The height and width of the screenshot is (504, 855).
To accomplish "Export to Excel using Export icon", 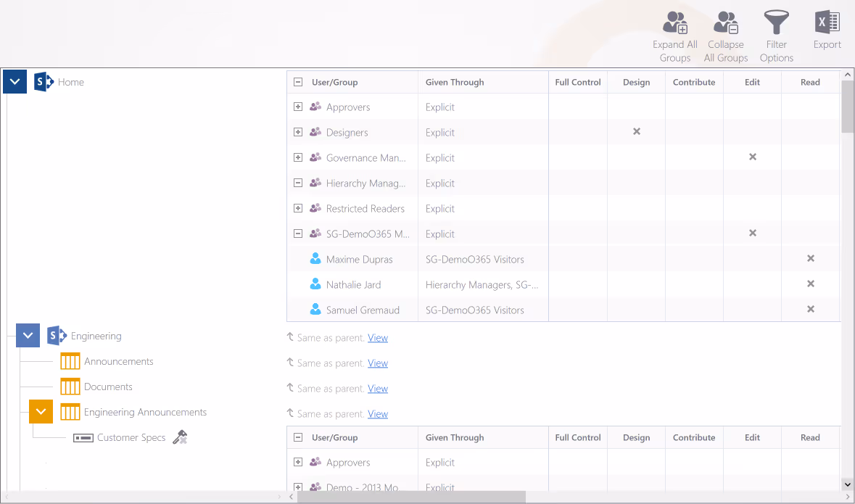I will (x=827, y=22).
